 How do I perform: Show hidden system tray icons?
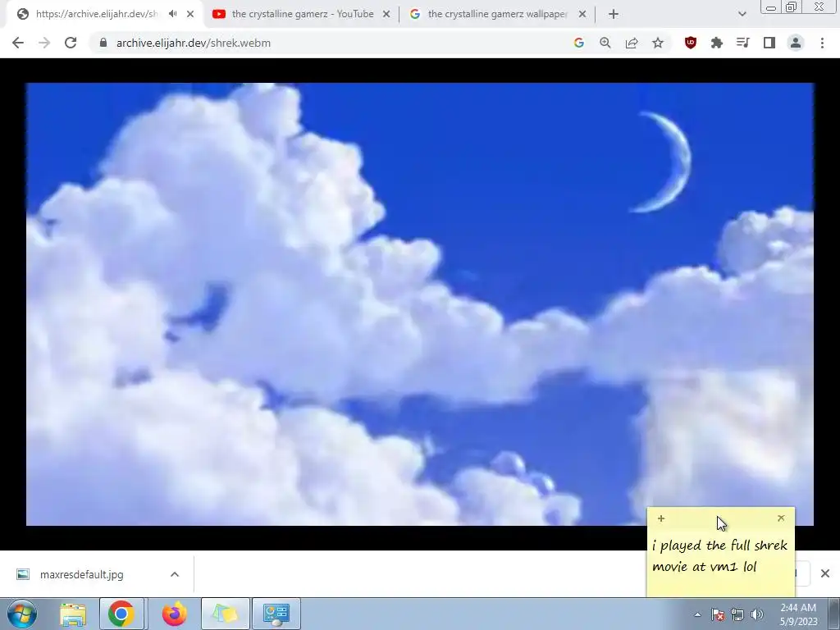tap(697, 614)
